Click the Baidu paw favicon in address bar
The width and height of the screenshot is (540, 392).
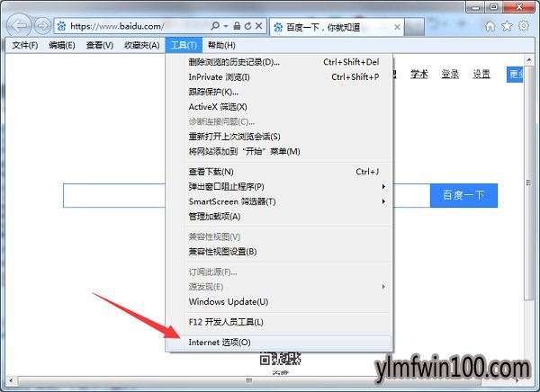(x=61, y=26)
